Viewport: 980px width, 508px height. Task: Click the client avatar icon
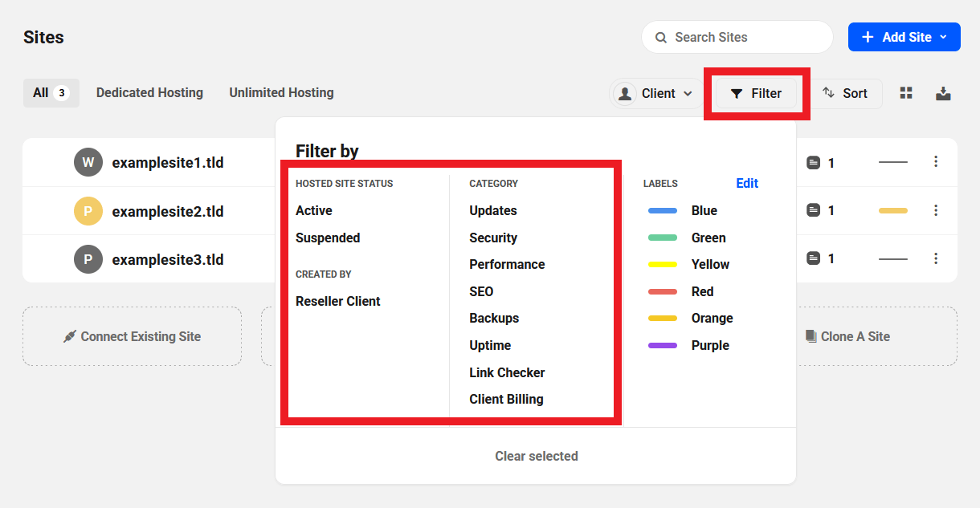coord(624,94)
